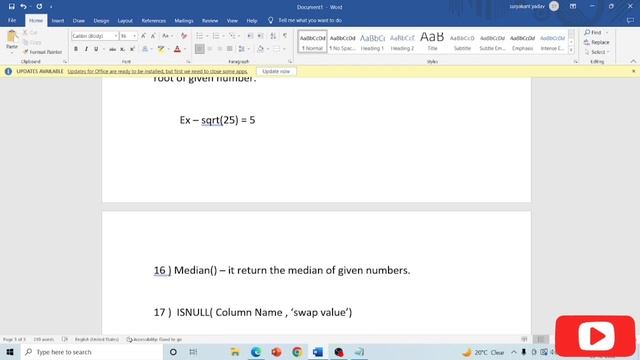The image size is (640, 360).
Task: Open Microsoft Edge from taskbar
Action: point(256,352)
